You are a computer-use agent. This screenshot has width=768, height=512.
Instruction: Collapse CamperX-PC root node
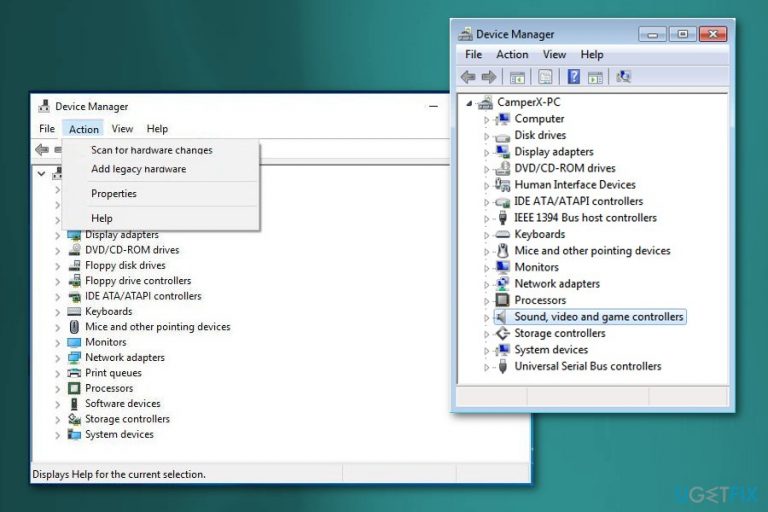469,103
